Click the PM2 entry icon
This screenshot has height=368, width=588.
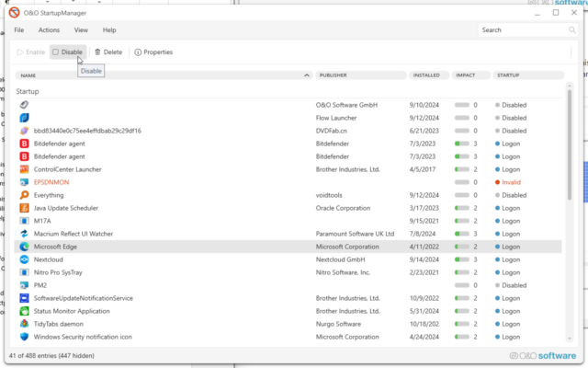coord(25,285)
